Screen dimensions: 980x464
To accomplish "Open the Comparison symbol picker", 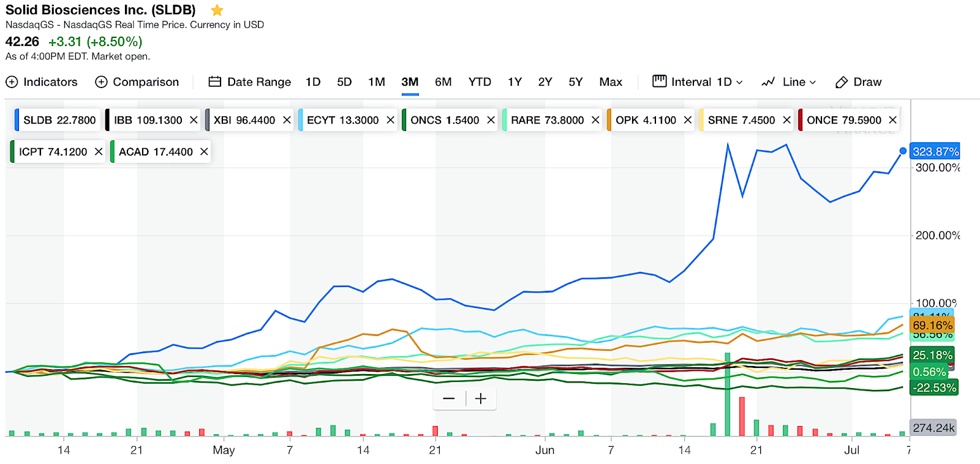I will tap(137, 82).
